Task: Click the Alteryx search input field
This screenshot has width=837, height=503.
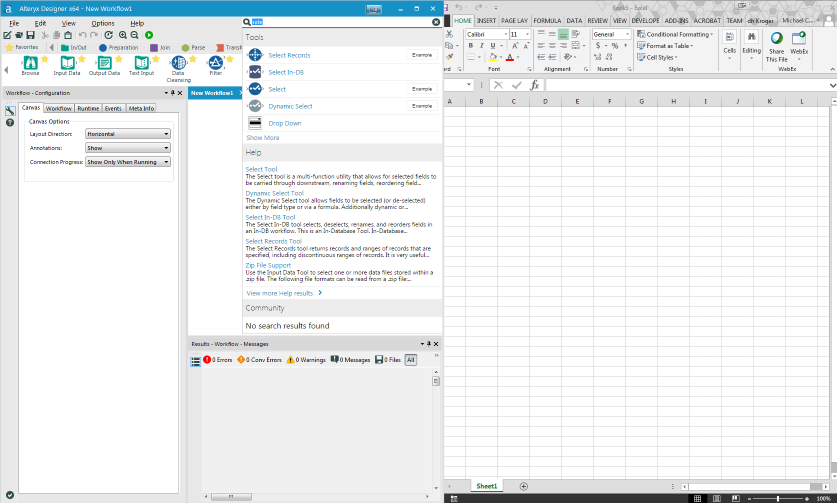Action: pyautogui.click(x=342, y=22)
